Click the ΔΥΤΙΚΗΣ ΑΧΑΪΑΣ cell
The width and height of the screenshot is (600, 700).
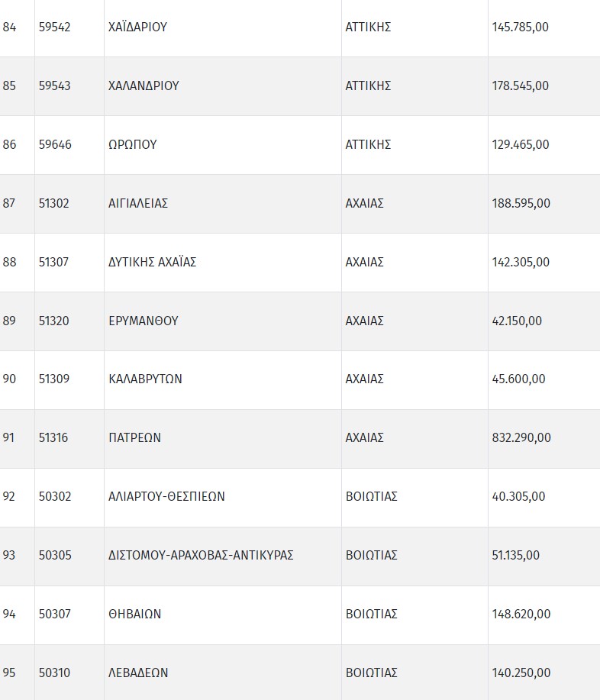[x=153, y=262]
